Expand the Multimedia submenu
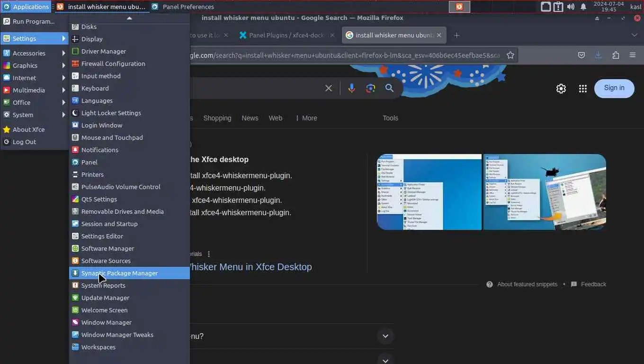 coord(35,90)
